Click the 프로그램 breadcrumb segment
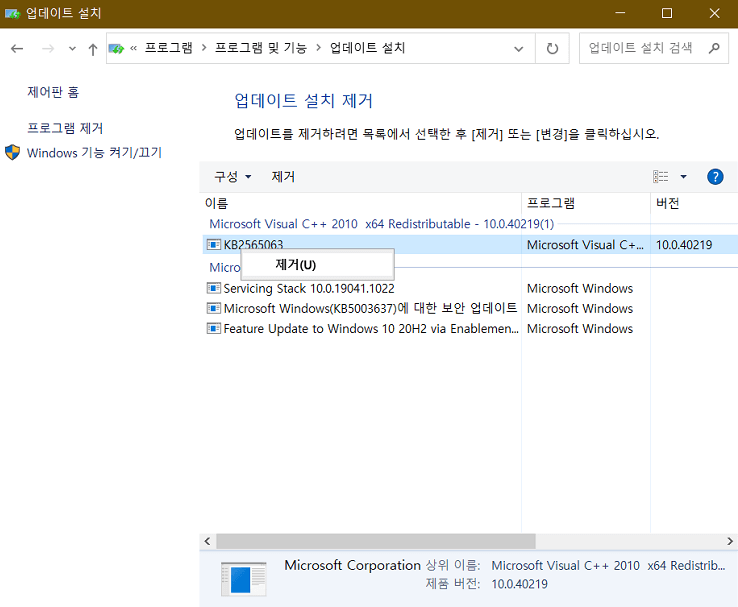The height and width of the screenshot is (607, 738). [168, 48]
